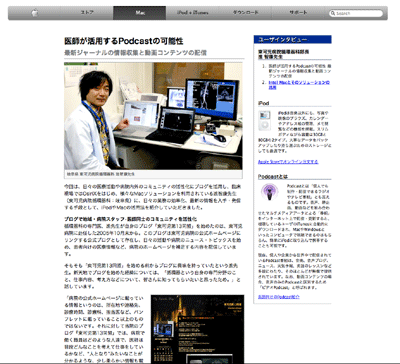Follow the Apple Store online order link

[288, 162]
